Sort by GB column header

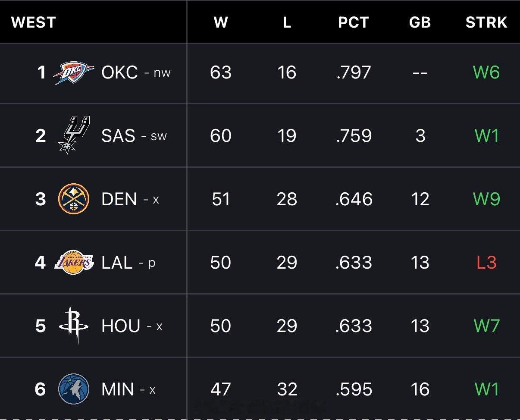pos(420,22)
